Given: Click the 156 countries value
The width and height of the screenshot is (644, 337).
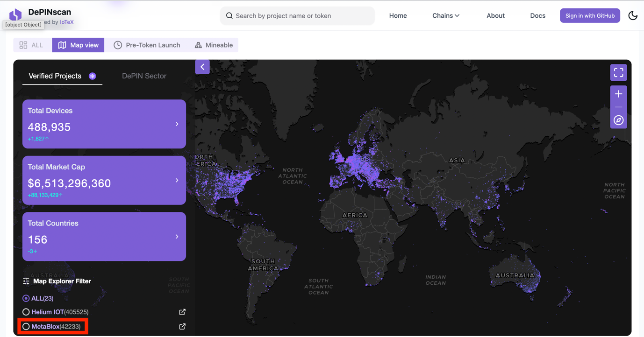Looking at the screenshot, I should [37, 240].
